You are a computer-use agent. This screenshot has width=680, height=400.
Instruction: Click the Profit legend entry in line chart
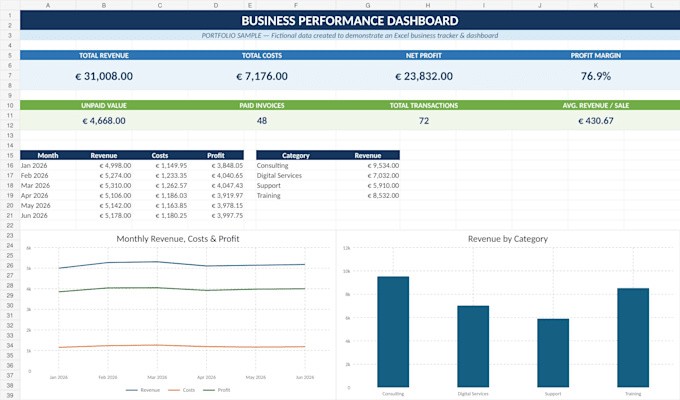coord(217,390)
